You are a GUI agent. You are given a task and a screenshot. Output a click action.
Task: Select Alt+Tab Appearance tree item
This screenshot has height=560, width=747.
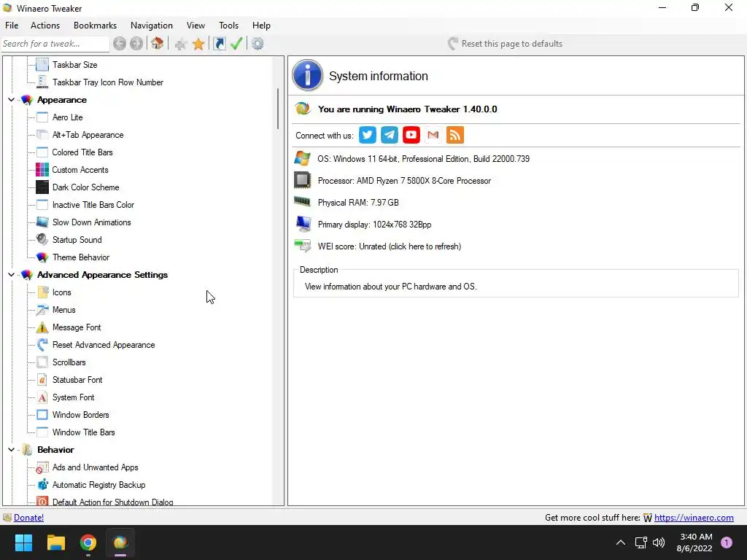point(88,135)
